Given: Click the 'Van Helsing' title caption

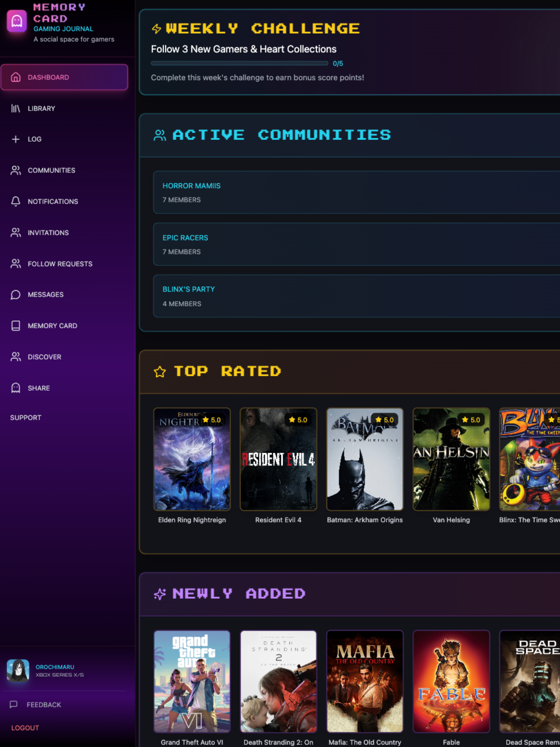Looking at the screenshot, I should point(451,520).
